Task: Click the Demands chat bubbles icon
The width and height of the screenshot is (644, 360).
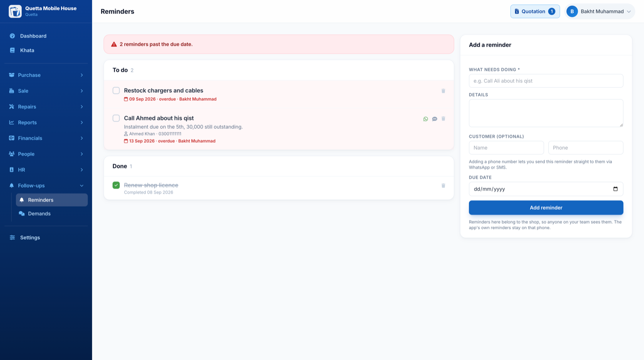Action: (22, 214)
